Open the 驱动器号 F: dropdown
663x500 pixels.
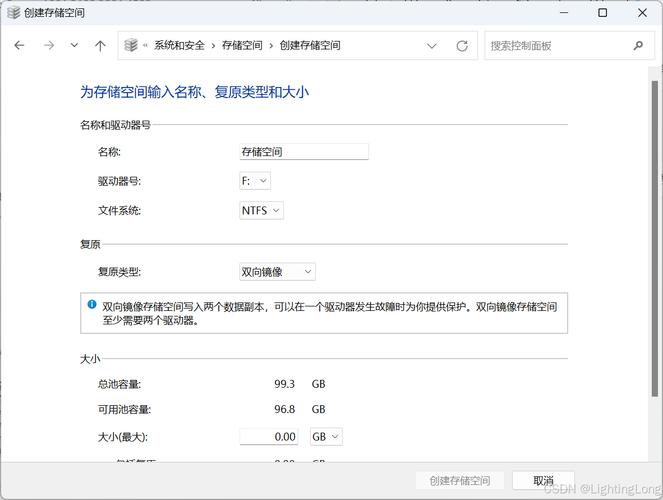point(255,181)
